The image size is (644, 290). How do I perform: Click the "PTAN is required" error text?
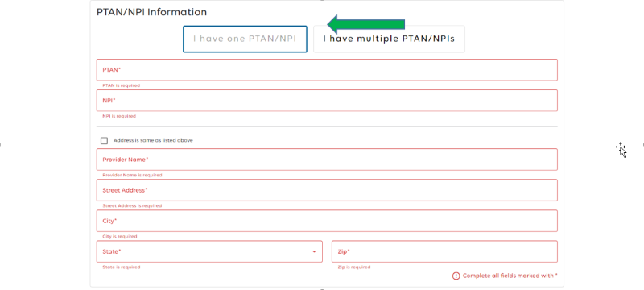[122, 85]
